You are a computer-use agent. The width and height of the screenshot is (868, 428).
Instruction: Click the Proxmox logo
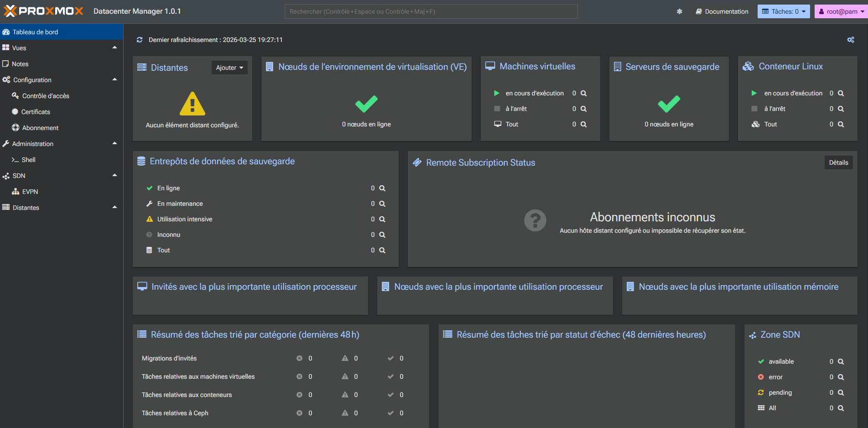click(x=44, y=11)
